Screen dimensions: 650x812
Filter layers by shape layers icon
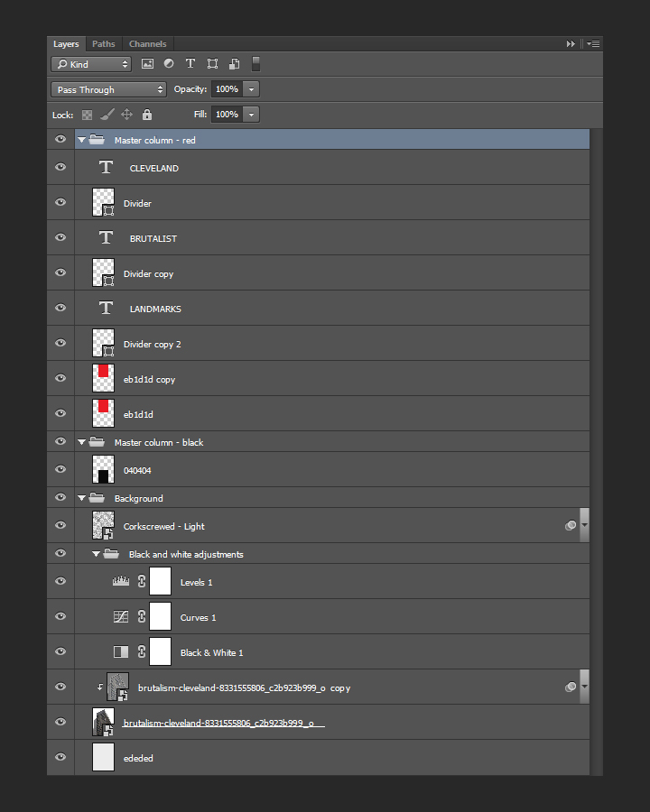[212, 64]
